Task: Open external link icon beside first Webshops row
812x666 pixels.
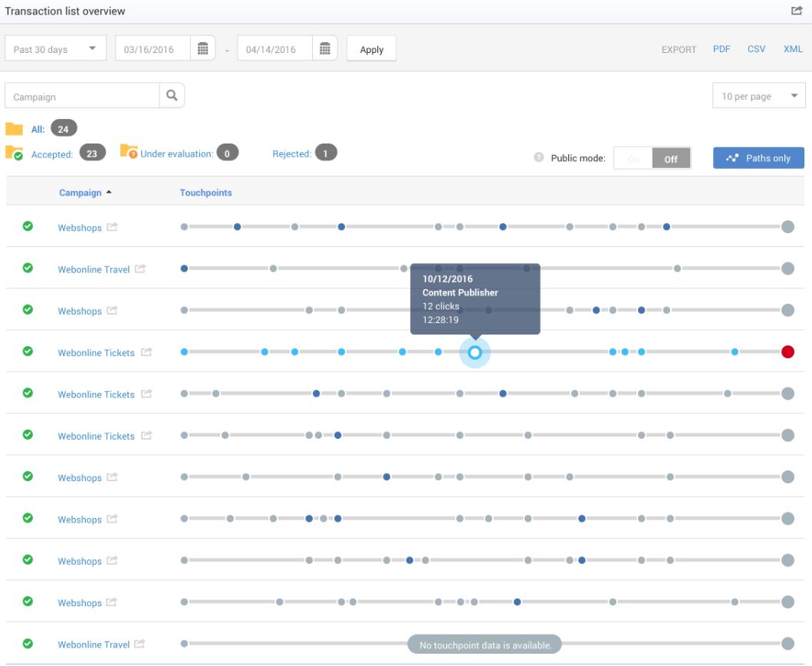Action: tap(112, 227)
